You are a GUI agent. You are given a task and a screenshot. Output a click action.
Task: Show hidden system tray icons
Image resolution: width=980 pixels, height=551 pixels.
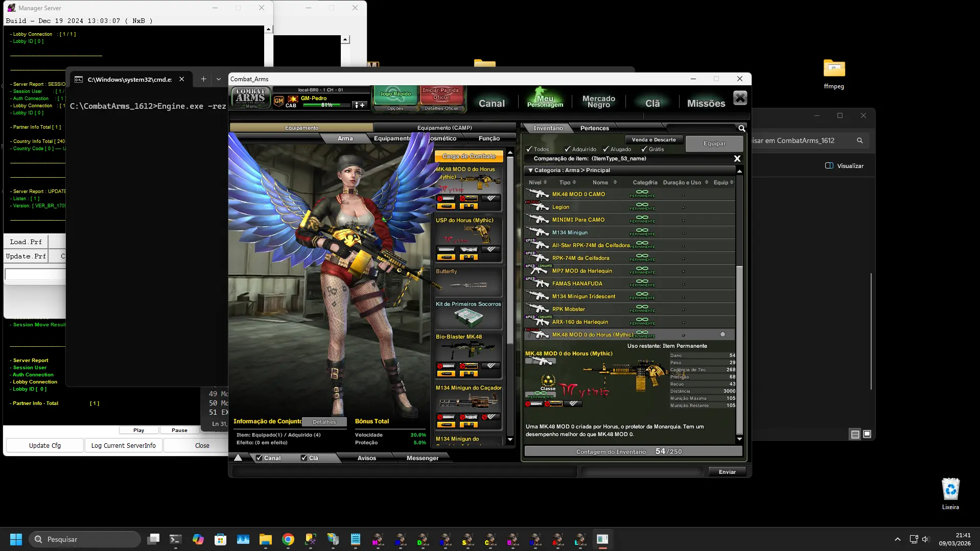coord(898,539)
